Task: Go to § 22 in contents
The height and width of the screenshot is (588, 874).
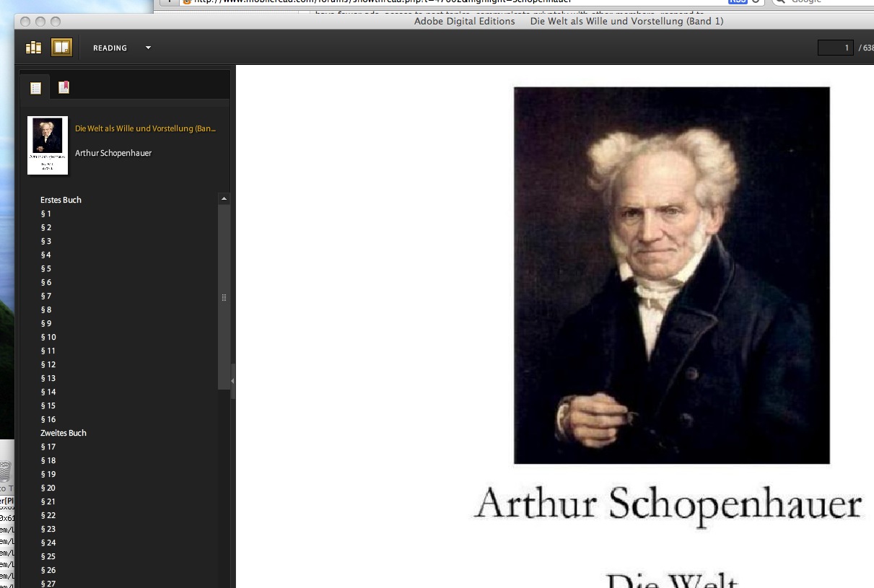Action: pyautogui.click(x=48, y=515)
